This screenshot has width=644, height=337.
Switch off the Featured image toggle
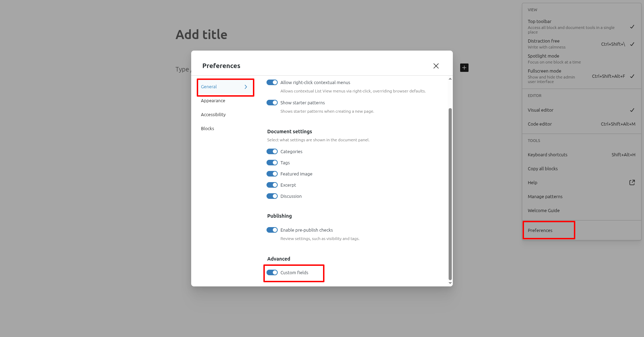[272, 174]
